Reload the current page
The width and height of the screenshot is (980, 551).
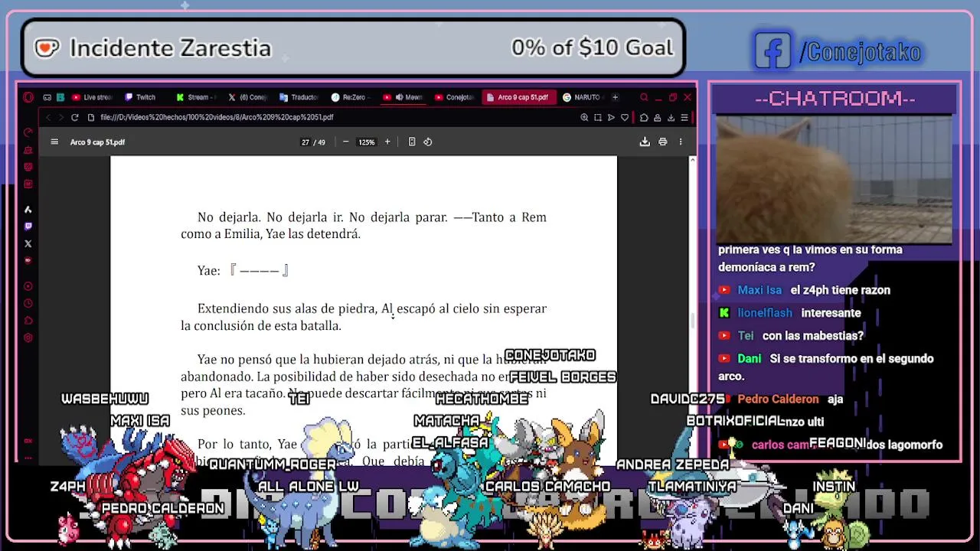(74, 117)
